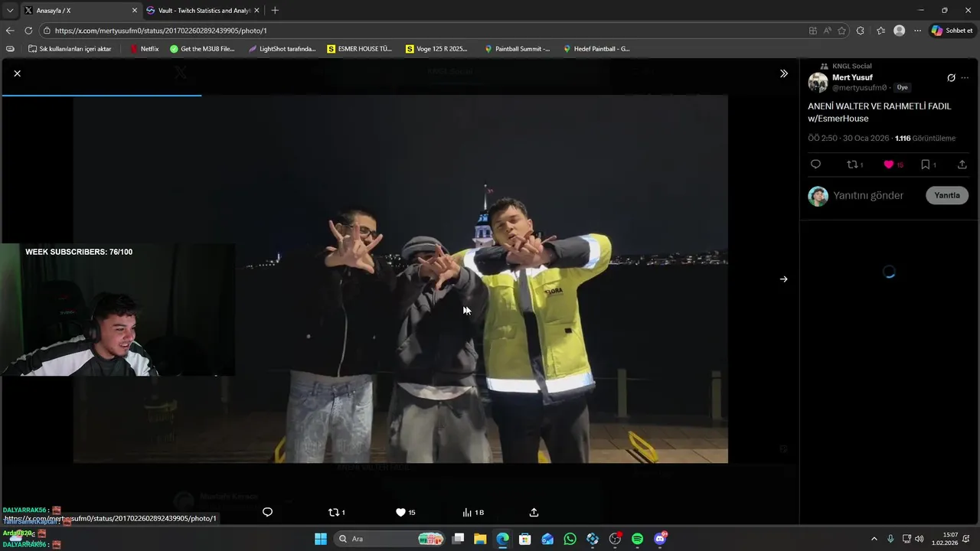Open the Mert Yusuf profile name link
The width and height of the screenshot is (980, 551).
[x=852, y=77]
